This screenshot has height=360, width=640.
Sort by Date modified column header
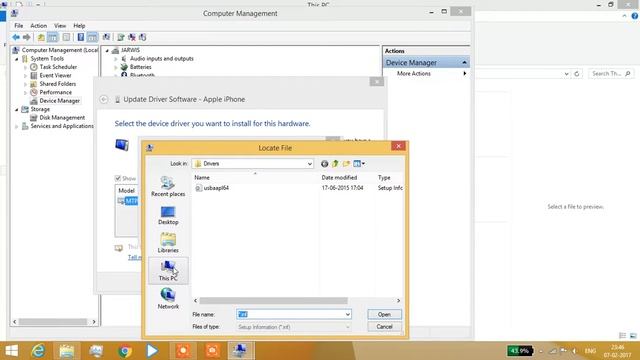point(347,178)
